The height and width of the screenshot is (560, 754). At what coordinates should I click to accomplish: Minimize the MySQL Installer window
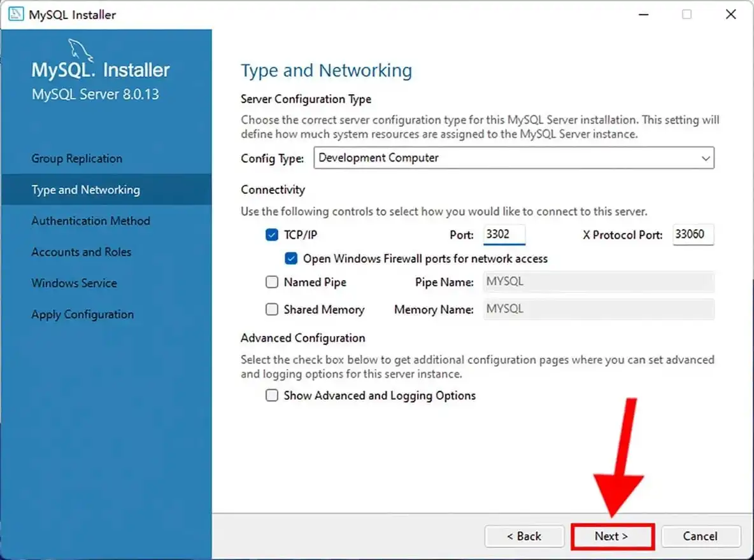pos(643,15)
